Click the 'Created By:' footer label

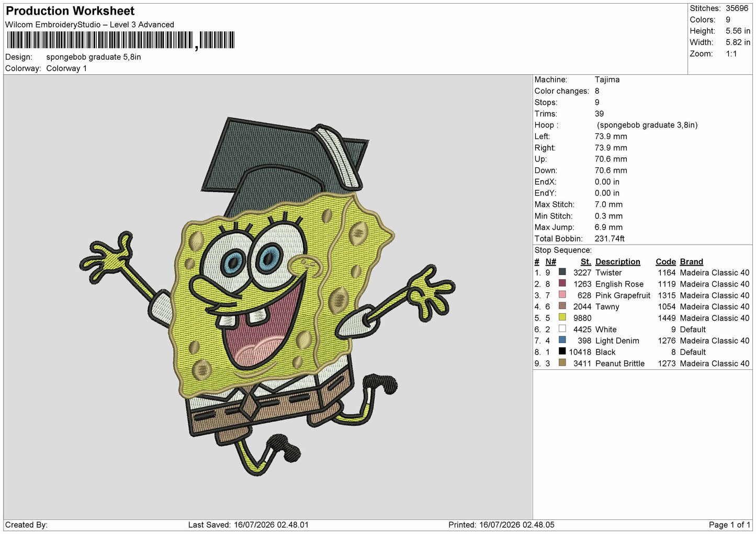click(26, 525)
